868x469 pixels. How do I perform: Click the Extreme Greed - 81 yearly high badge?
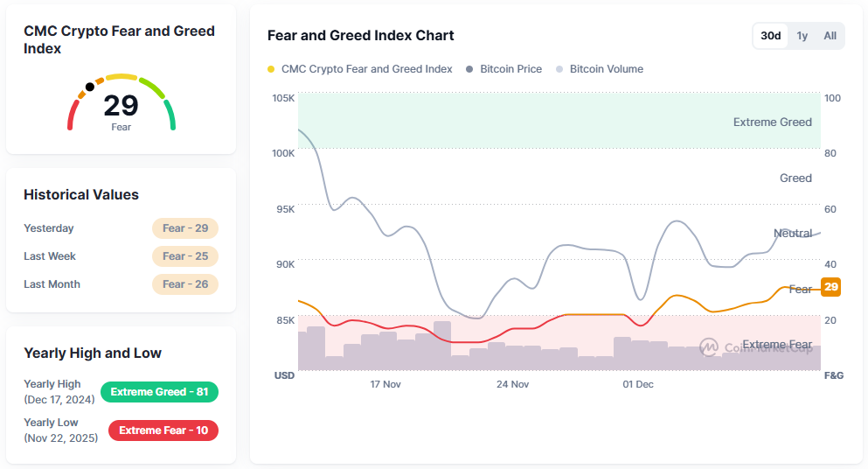tap(159, 392)
